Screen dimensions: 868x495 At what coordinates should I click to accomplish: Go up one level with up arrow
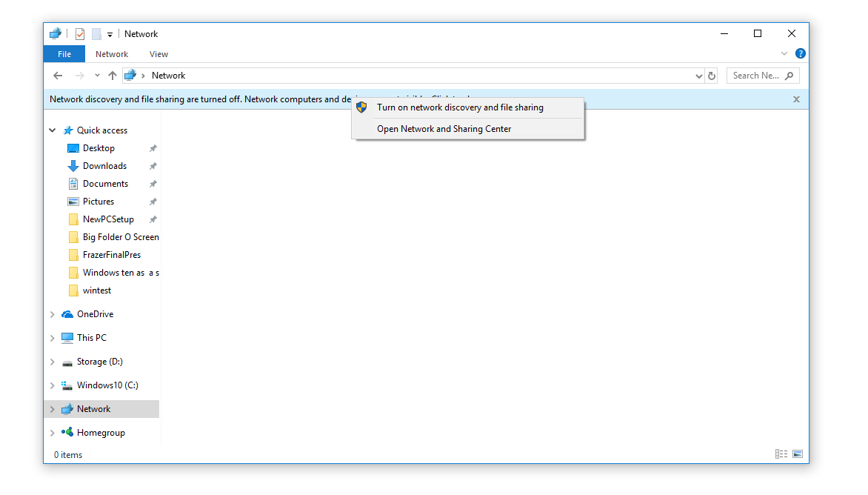coord(113,76)
